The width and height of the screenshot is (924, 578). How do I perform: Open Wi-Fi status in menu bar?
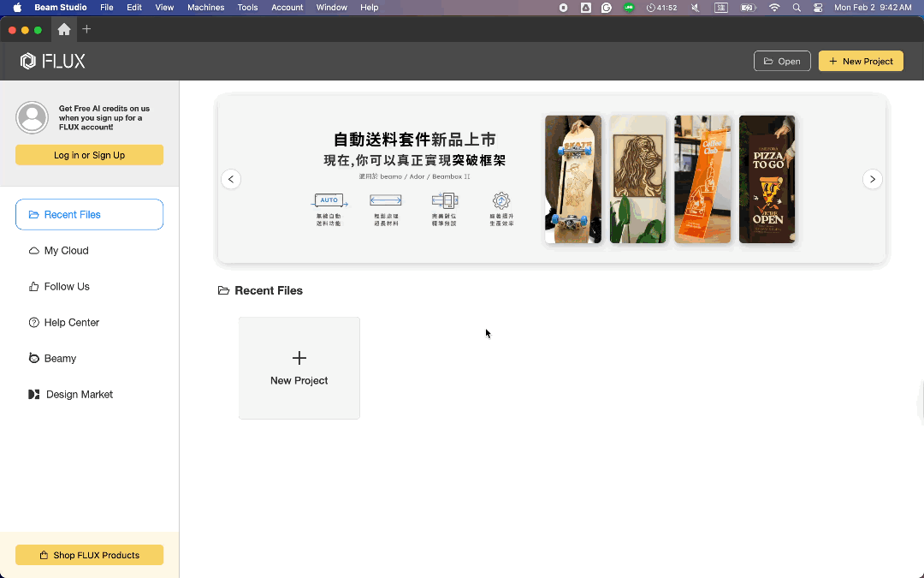[x=774, y=8]
